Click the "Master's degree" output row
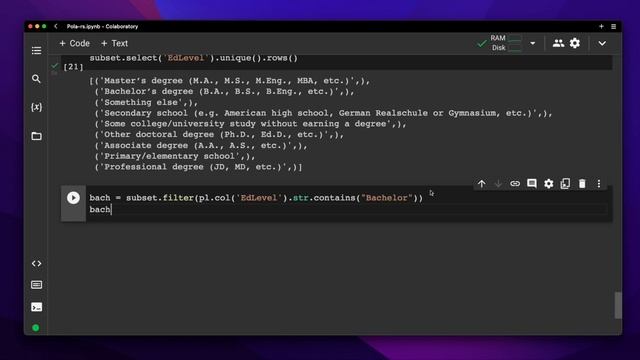This screenshot has width=640, height=360. [229, 81]
